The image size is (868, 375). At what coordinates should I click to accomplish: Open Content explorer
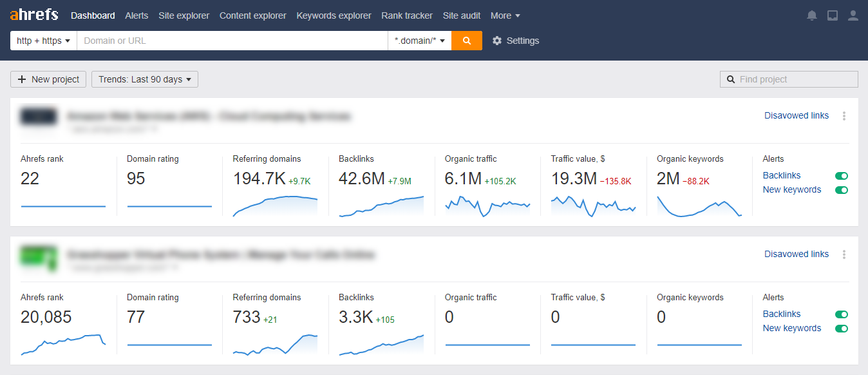(x=252, y=15)
